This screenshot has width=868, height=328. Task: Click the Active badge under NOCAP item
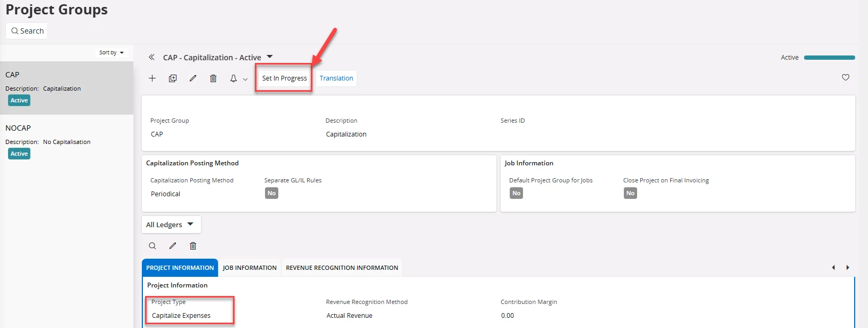point(19,154)
